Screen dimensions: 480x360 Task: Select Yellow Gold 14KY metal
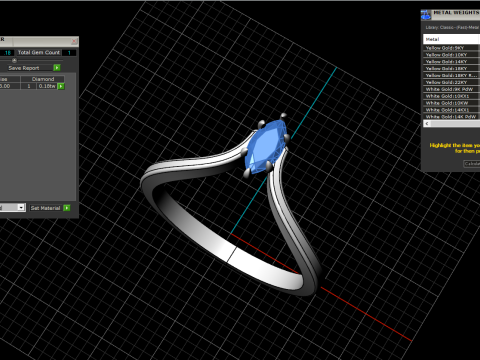(451, 62)
